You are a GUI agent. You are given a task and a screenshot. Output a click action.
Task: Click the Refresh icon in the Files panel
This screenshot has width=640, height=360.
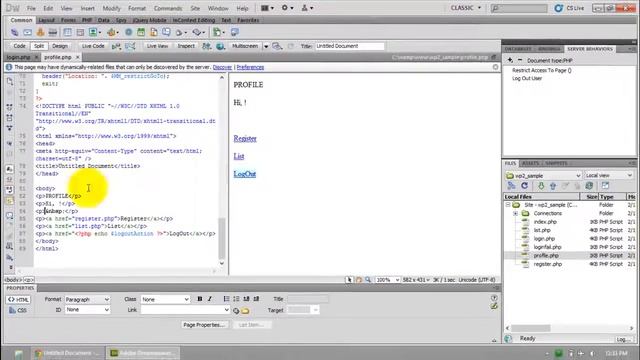[524, 186]
